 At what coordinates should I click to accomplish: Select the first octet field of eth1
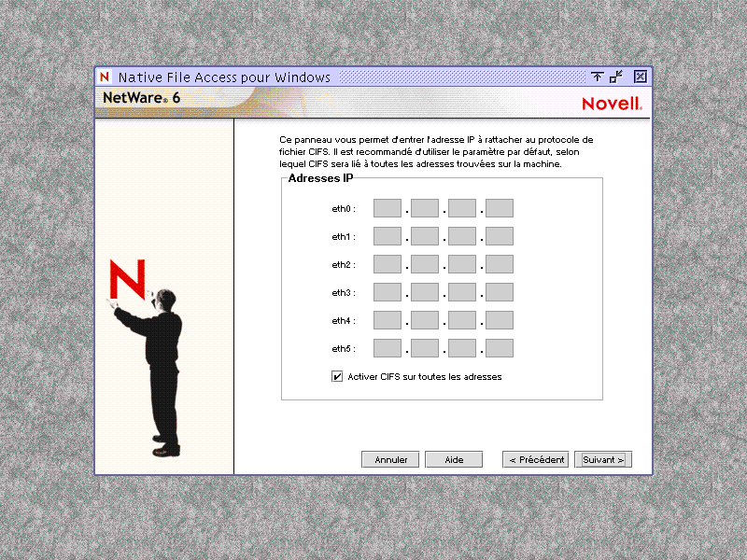pos(388,237)
